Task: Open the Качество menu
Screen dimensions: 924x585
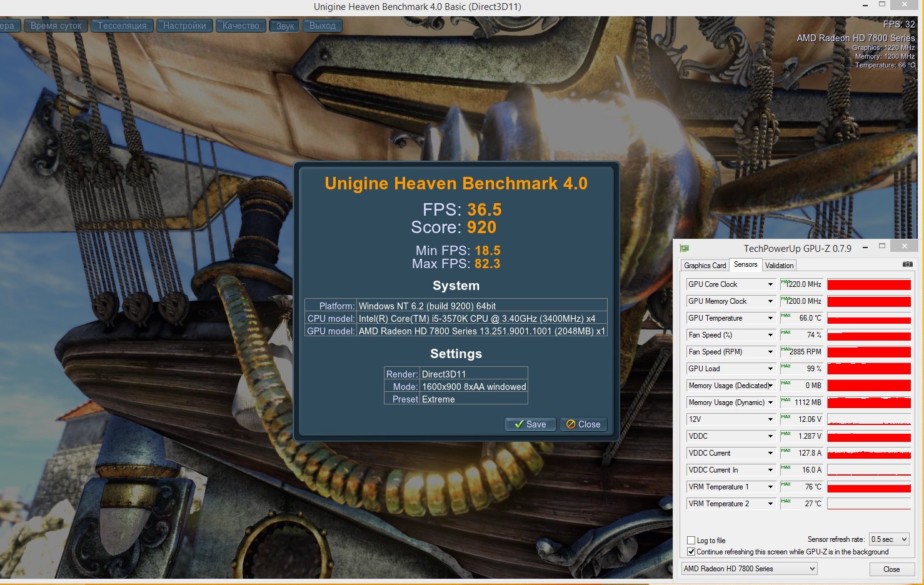Action: pos(241,26)
